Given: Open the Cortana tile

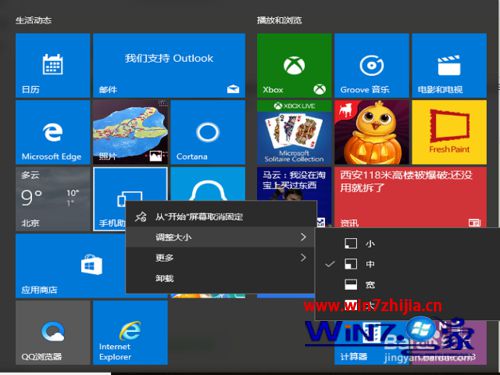Looking at the screenshot, I should point(208,132).
